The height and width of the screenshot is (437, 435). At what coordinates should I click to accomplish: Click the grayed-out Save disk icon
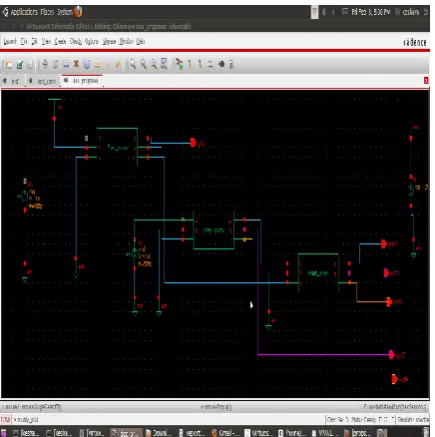click(30, 64)
